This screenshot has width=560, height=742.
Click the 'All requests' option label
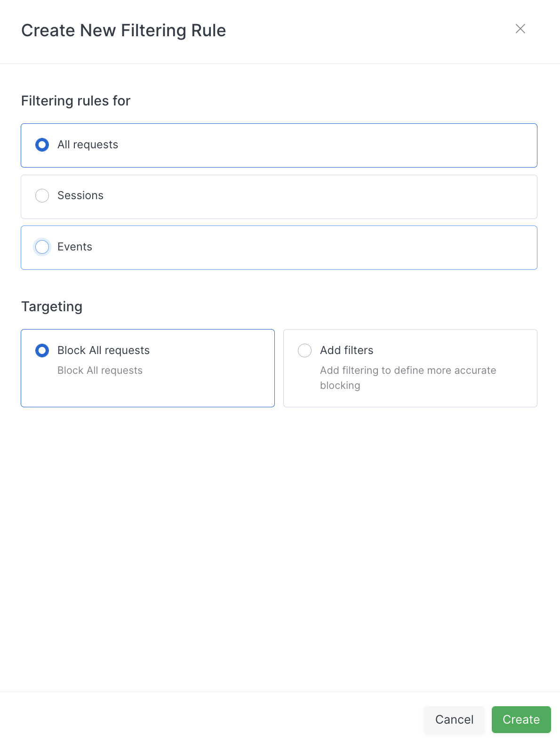[88, 145]
